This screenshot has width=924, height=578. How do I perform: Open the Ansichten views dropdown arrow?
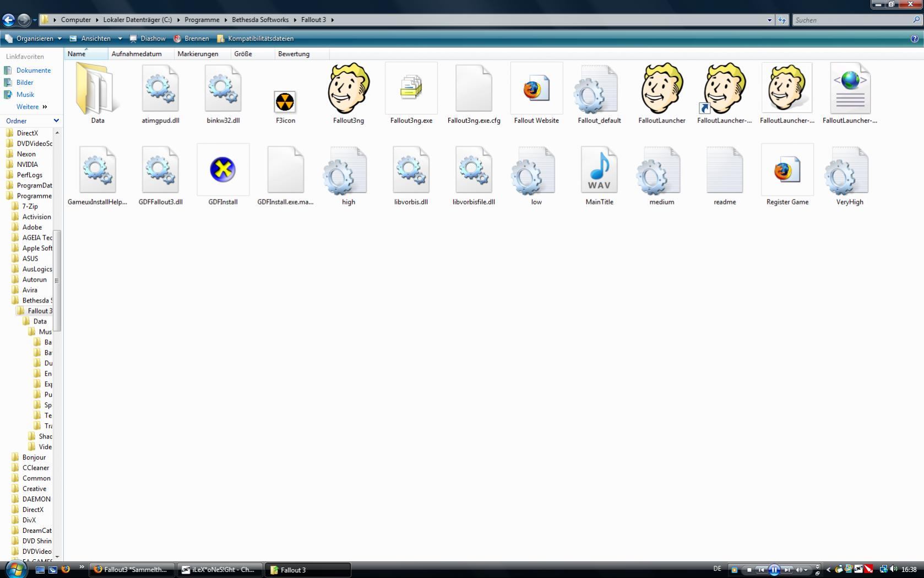[x=119, y=39]
